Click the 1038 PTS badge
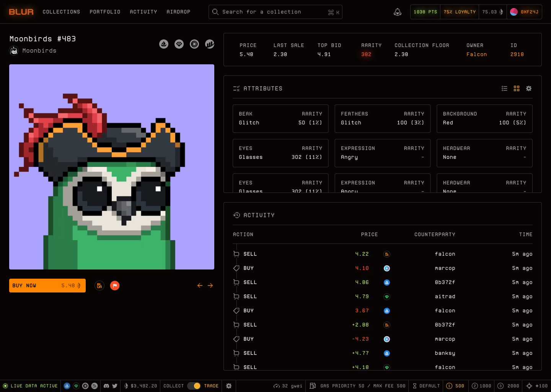Image resolution: width=551 pixels, height=392 pixels. [425, 12]
